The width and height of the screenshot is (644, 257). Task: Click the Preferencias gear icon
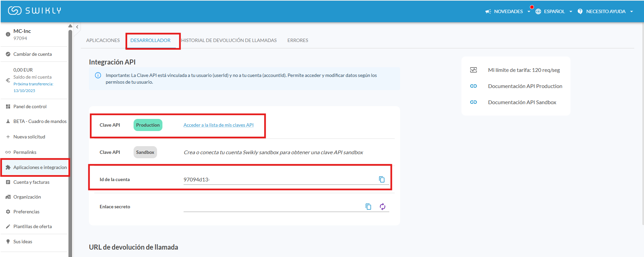click(8, 212)
